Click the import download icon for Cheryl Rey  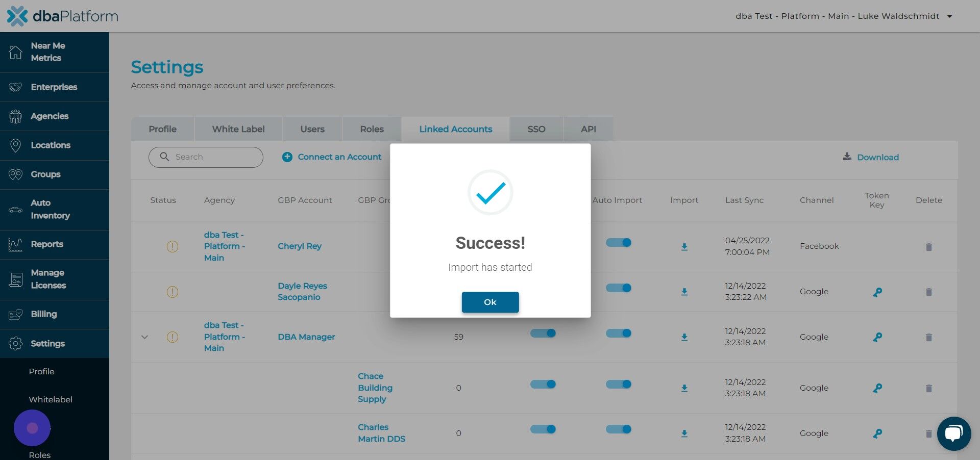[x=684, y=246]
